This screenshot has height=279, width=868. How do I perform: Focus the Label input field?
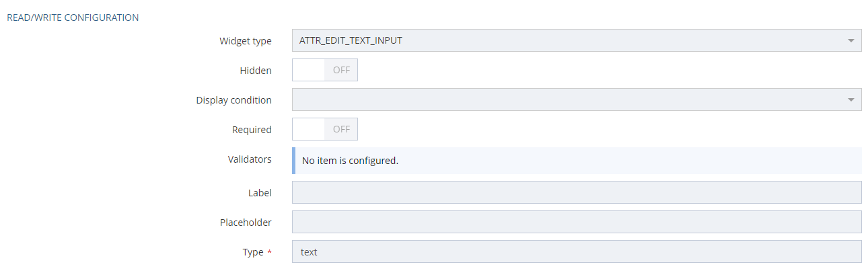point(577,192)
